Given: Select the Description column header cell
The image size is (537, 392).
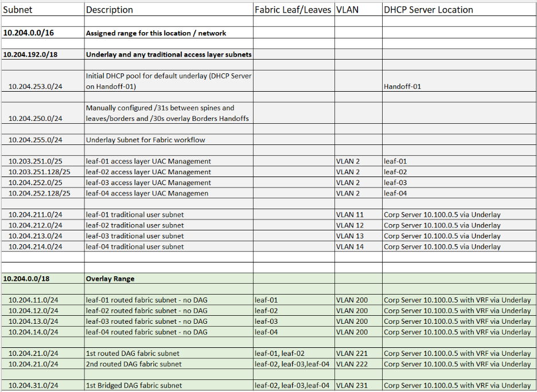Looking at the screenshot, I should click(169, 10).
